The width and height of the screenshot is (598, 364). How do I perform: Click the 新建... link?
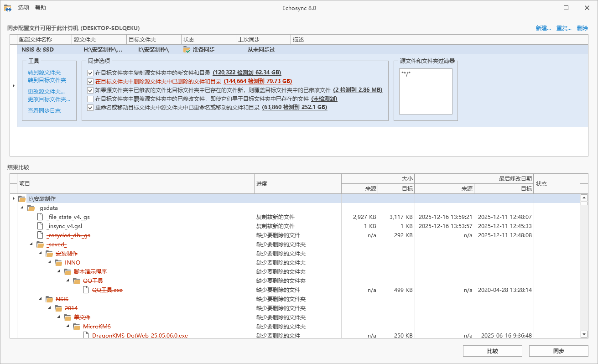[543, 28]
